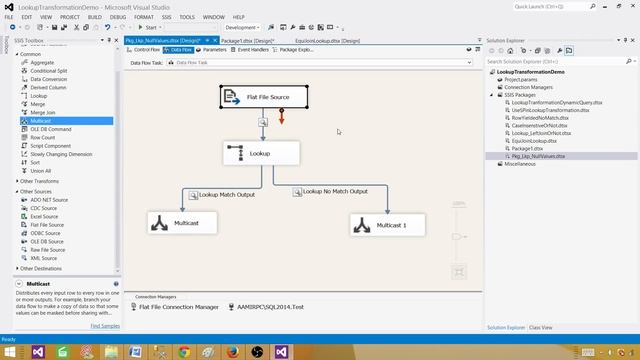Open the SSIS menu
The width and height of the screenshot is (640, 360).
coord(166,17)
